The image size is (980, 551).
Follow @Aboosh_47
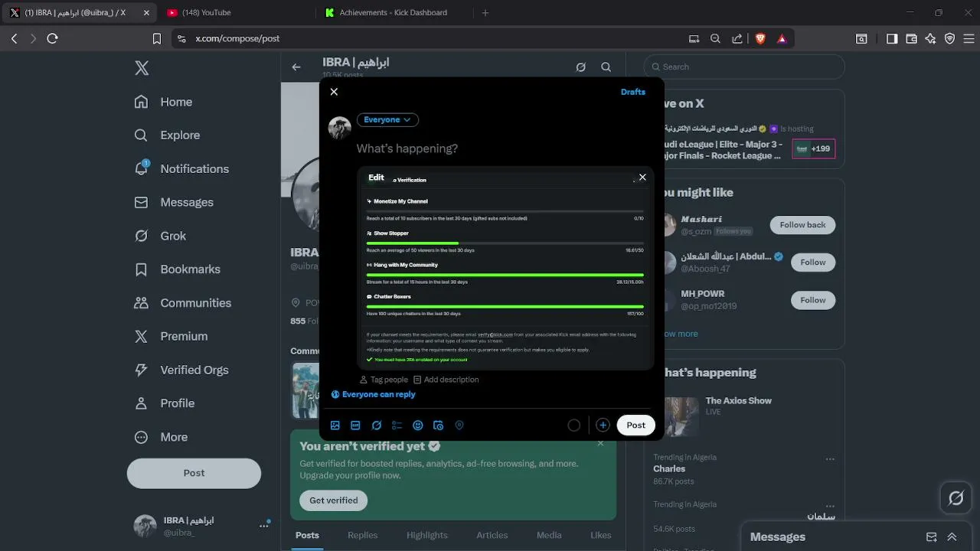click(x=813, y=262)
